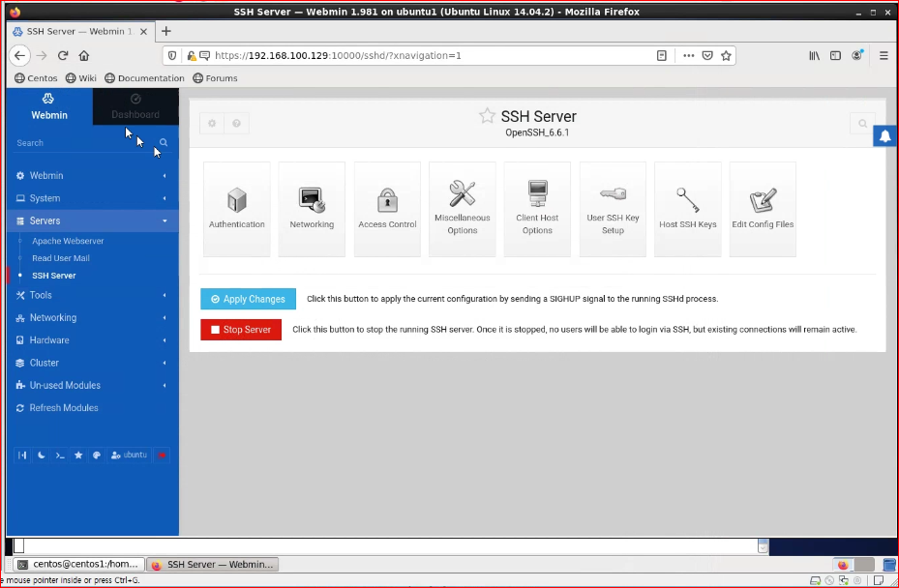Click Refresh Modules in the sidebar

point(93,408)
